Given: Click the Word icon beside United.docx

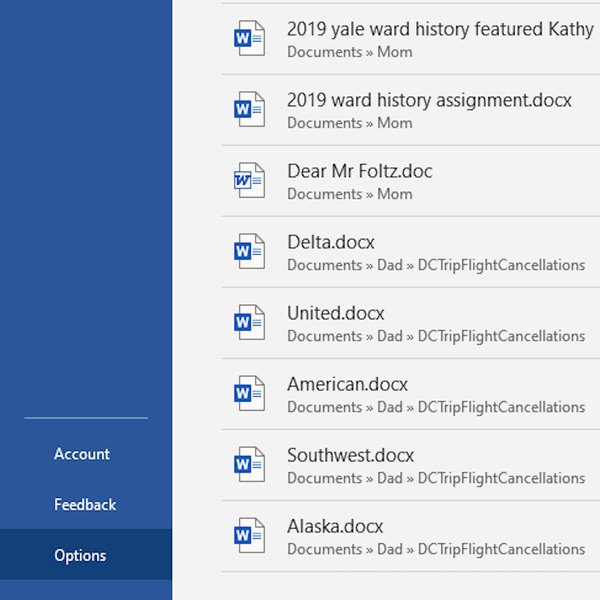Looking at the screenshot, I should 249,322.
